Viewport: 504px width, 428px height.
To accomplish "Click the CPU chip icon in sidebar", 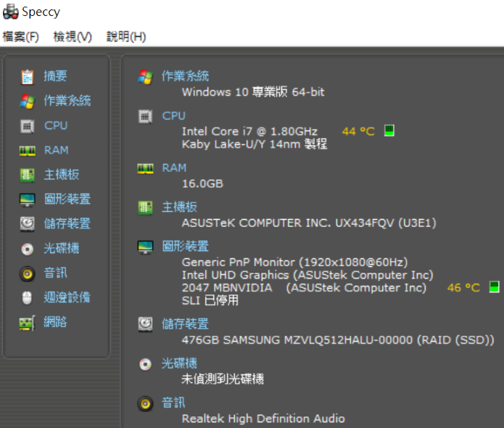I will [28, 126].
